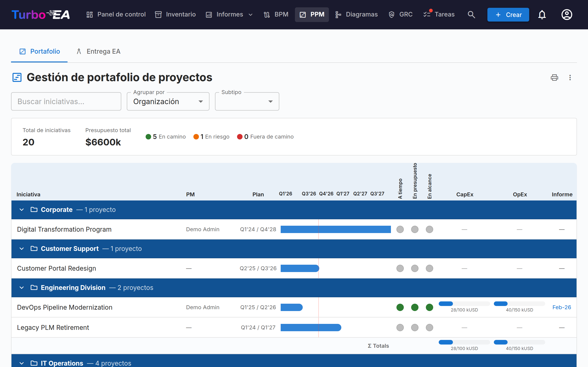Go to GRC shield icon section
This screenshot has height=367, width=588.
[401, 14]
